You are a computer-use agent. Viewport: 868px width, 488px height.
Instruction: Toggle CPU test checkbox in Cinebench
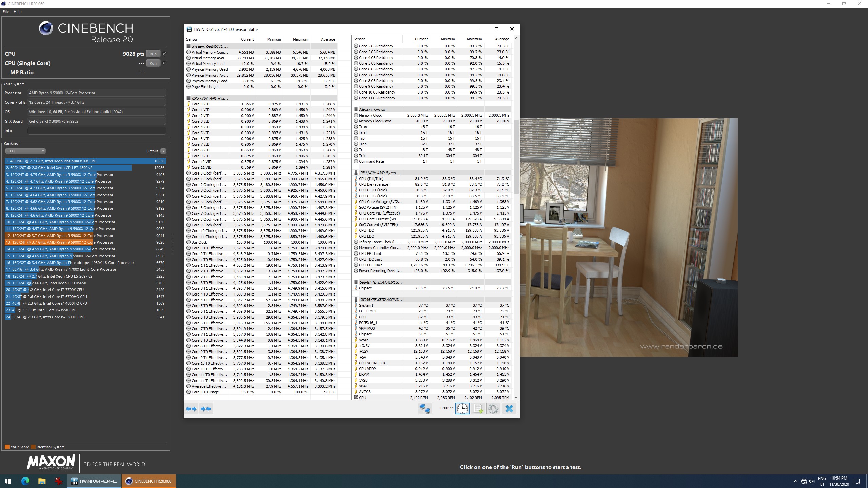(x=164, y=54)
